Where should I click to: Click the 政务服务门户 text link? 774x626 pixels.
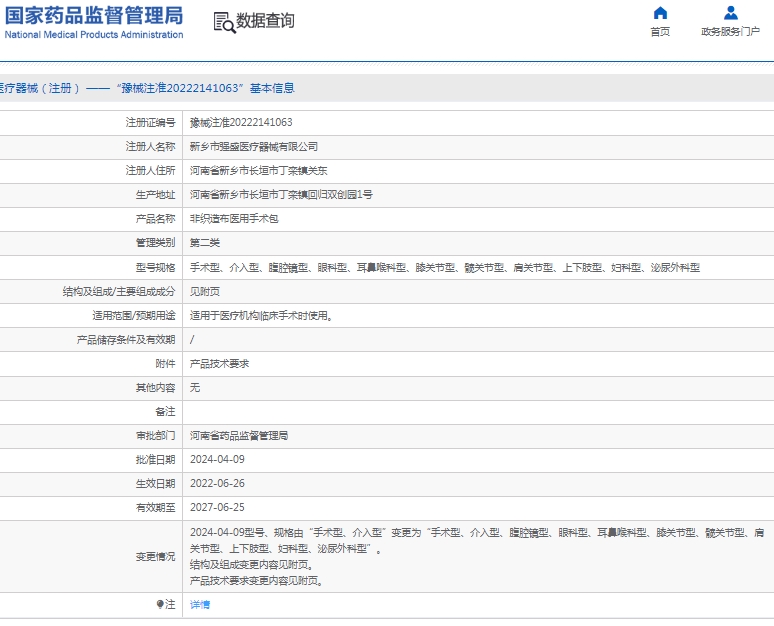[731, 32]
